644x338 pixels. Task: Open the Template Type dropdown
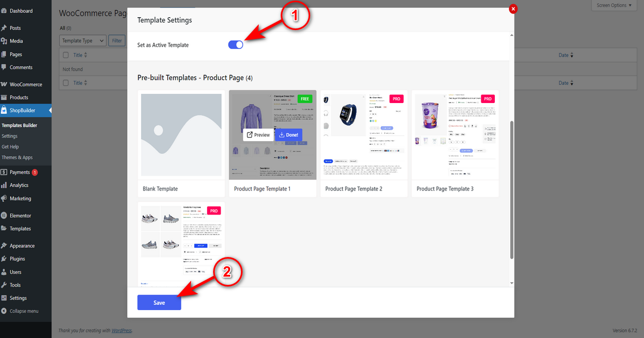coord(83,40)
